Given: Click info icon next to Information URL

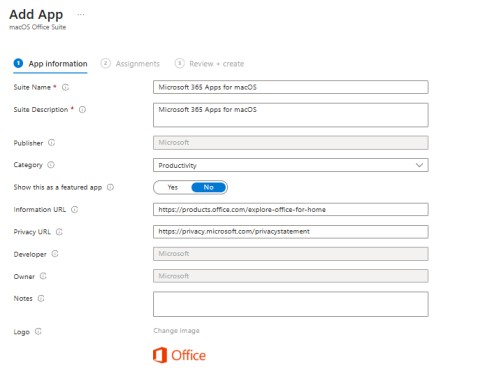Looking at the screenshot, I should [x=75, y=210].
